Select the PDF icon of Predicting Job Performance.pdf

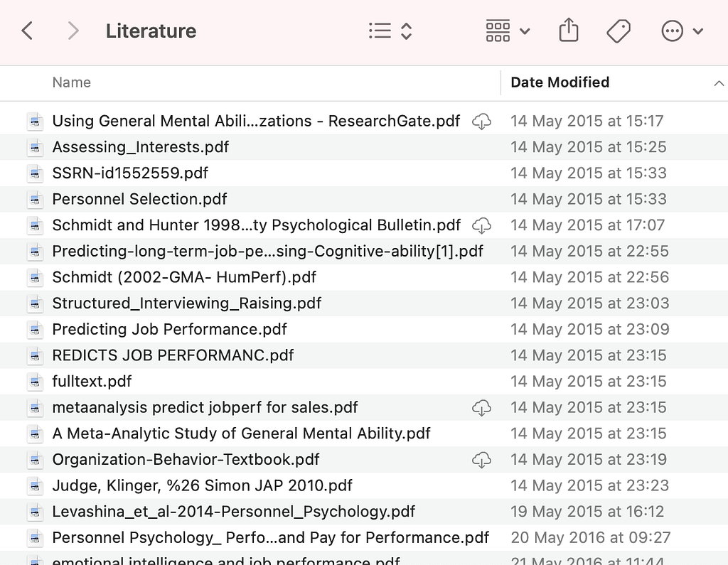35,329
